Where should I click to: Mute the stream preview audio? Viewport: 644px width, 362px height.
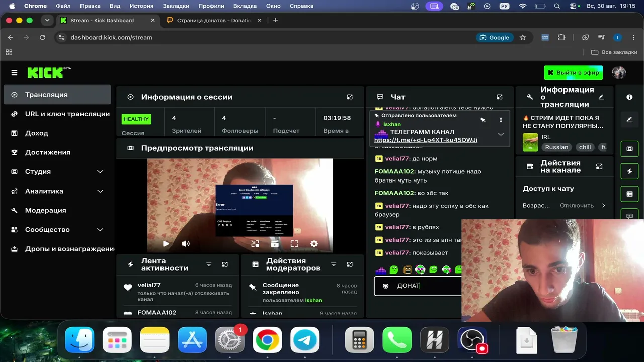tap(186, 244)
